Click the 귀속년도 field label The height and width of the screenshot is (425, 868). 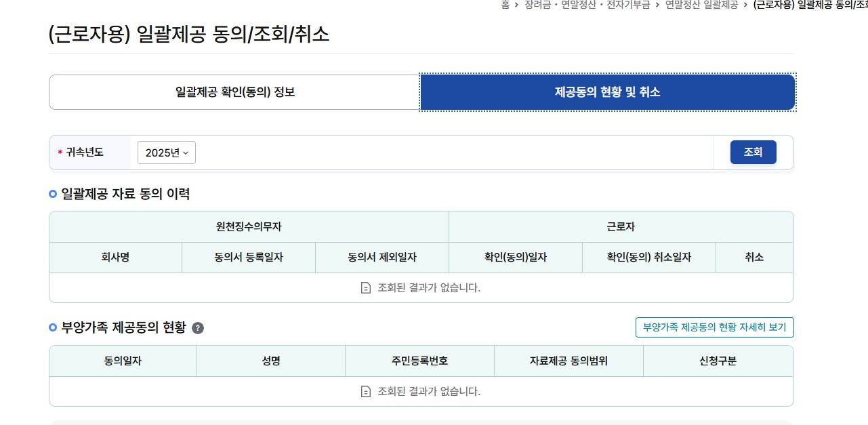pyautogui.click(x=85, y=153)
